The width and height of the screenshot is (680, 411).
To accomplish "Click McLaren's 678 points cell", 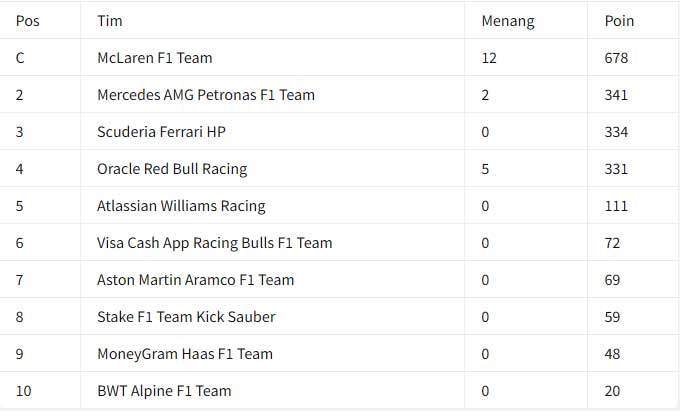I will 616,58.
